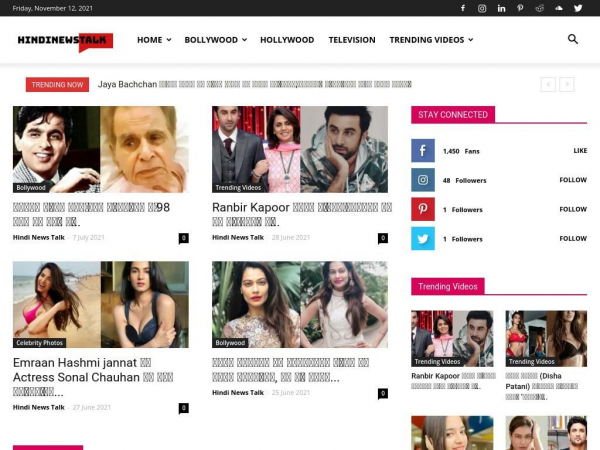Image resolution: width=600 pixels, height=450 pixels.
Task: Open sidebar Ranbir Kapoor trending video thumbnail
Action: point(452,339)
